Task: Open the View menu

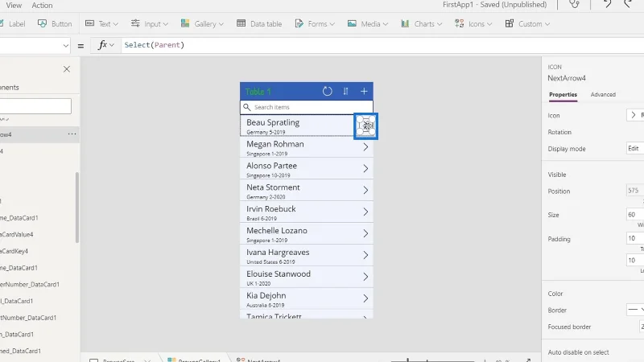Action: [x=14, y=6]
